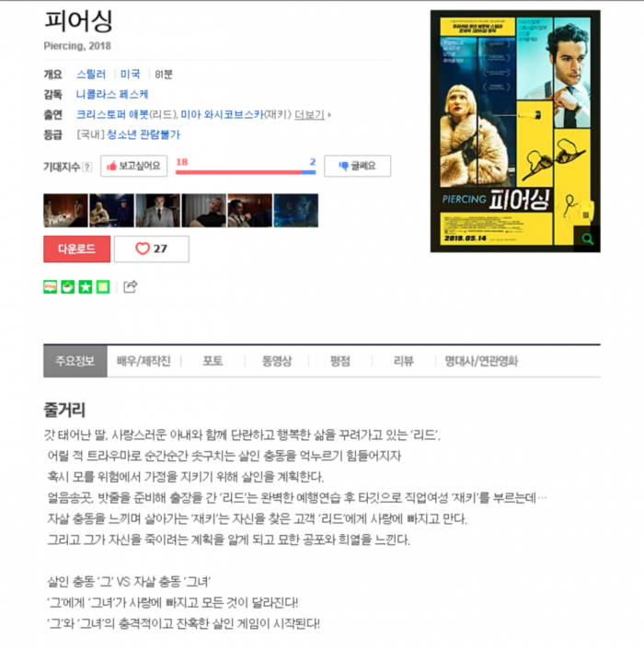
Task: Open the 포토 tab
Action: (x=213, y=361)
